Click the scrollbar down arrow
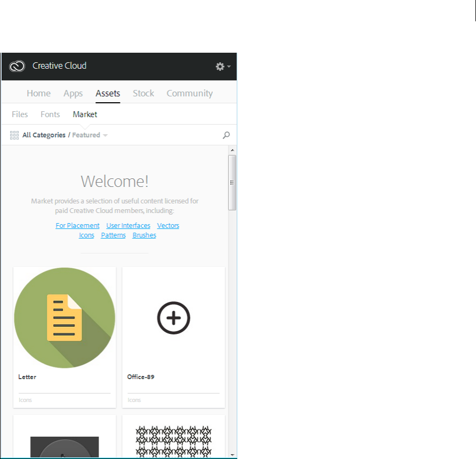 pos(232,455)
